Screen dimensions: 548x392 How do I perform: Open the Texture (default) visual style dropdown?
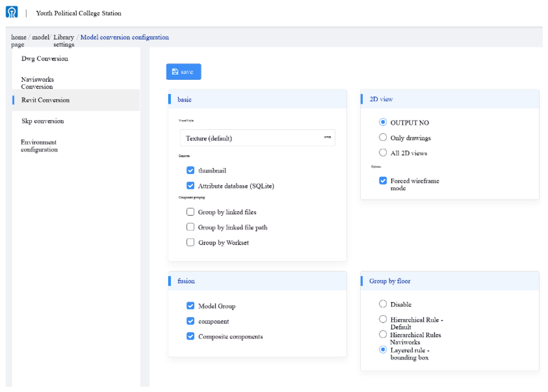[257, 138]
